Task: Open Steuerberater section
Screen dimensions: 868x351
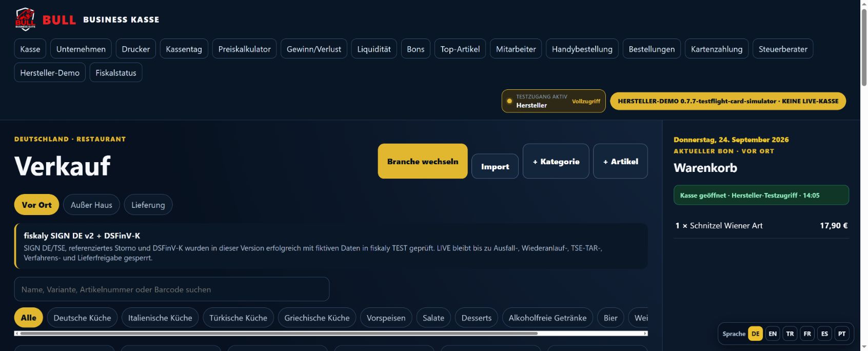Action: pyautogui.click(x=783, y=49)
